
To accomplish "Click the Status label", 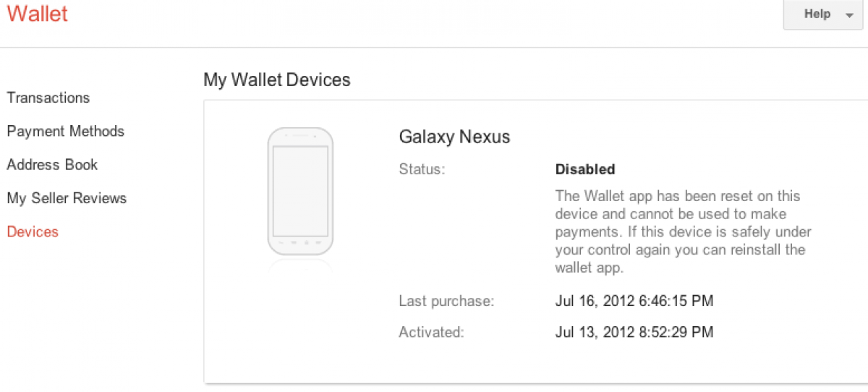I will (x=422, y=170).
